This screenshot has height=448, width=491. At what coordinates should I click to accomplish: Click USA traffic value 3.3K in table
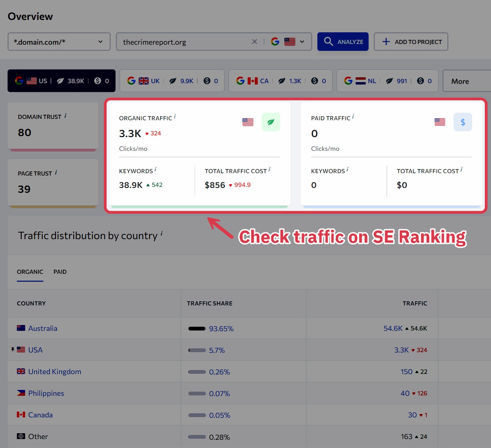401,350
